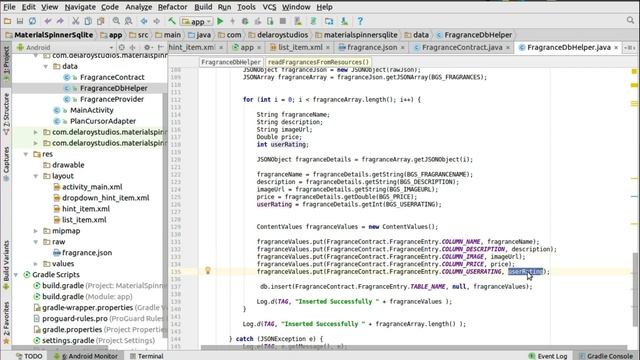Click the yellow lightbulb intention icon
640x360 pixels.
click(x=208, y=270)
